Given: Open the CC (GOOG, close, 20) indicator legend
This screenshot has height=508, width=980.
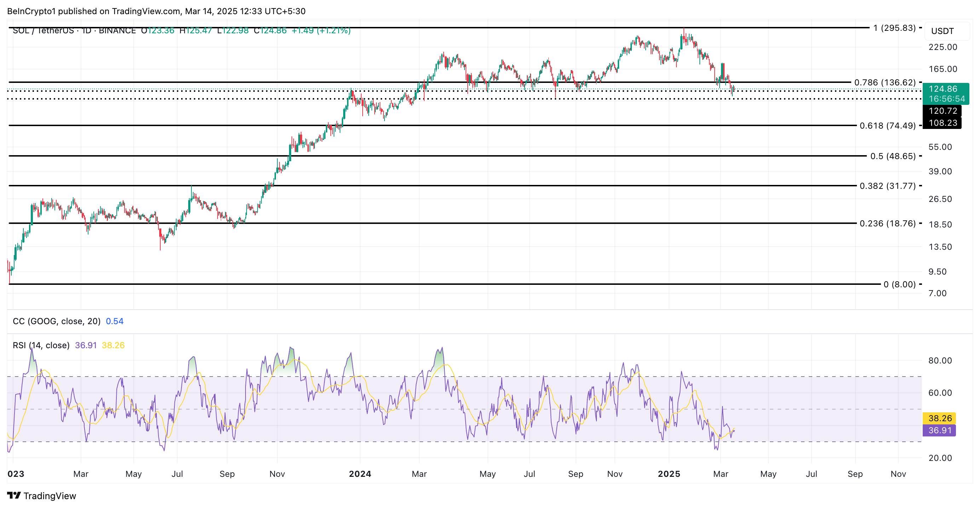Looking at the screenshot, I should [56, 321].
